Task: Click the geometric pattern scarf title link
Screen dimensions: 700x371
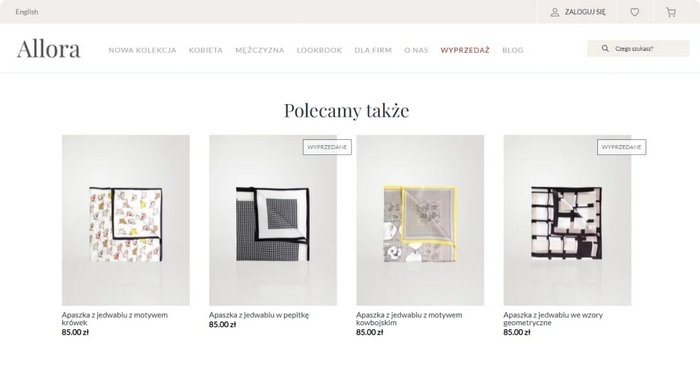Action: point(553,318)
